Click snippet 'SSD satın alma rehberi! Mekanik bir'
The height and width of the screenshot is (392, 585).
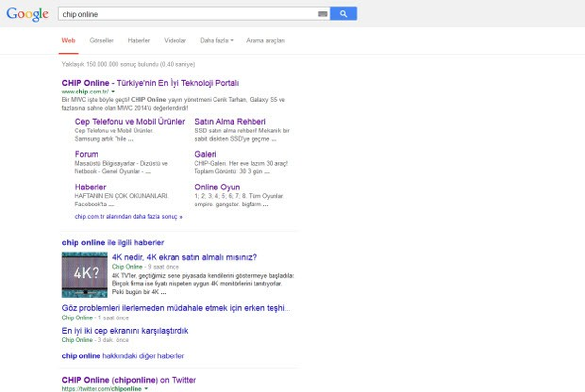(242, 131)
